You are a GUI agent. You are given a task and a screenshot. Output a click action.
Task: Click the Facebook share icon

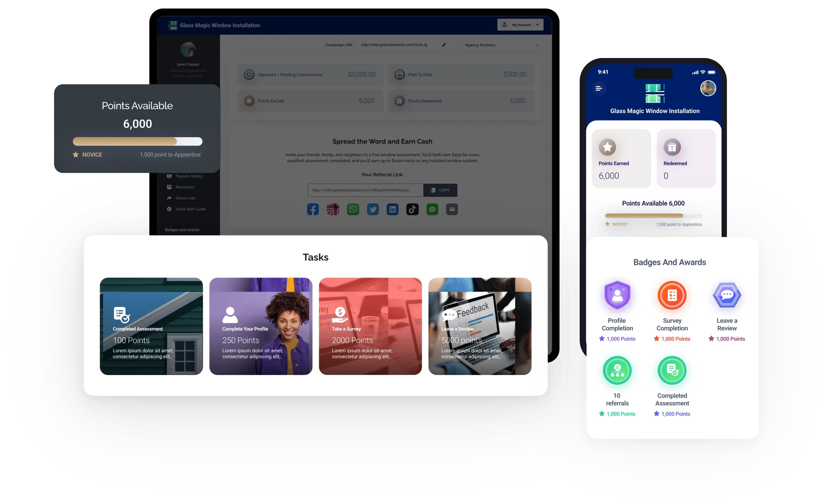[x=312, y=210]
